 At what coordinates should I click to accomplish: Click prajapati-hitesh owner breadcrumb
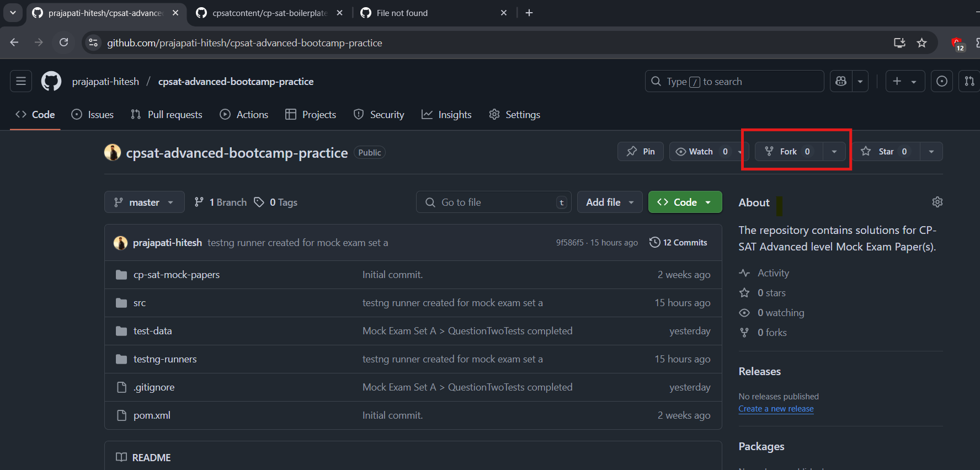coord(105,82)
